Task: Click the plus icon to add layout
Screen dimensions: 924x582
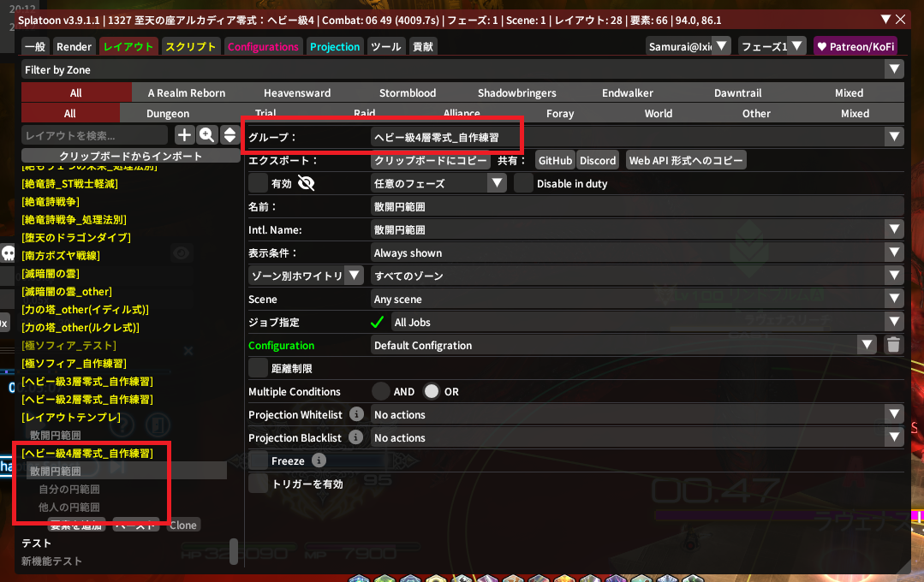Action: [x=184, y=135]
